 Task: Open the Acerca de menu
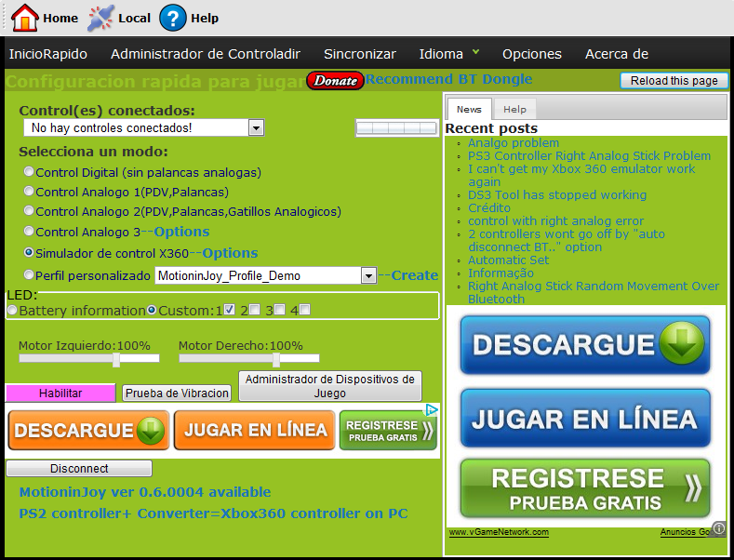617,54
